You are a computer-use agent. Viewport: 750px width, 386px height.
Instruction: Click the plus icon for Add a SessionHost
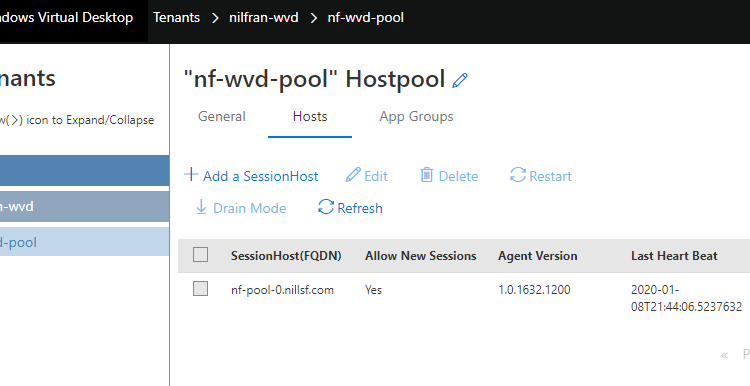click(x=191, y=175)
